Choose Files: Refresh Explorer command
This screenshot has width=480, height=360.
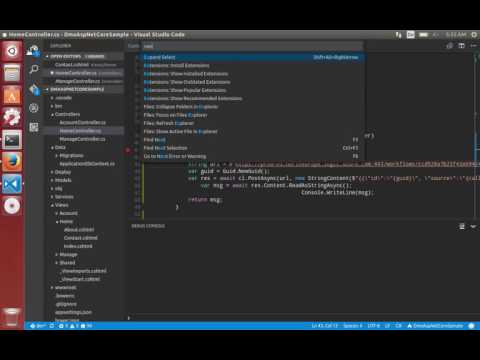click(x=252, y=123)
